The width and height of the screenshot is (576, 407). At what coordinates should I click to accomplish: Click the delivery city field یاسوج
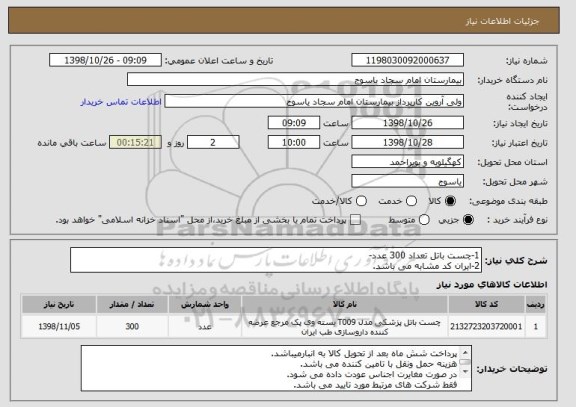coord(407,181)
